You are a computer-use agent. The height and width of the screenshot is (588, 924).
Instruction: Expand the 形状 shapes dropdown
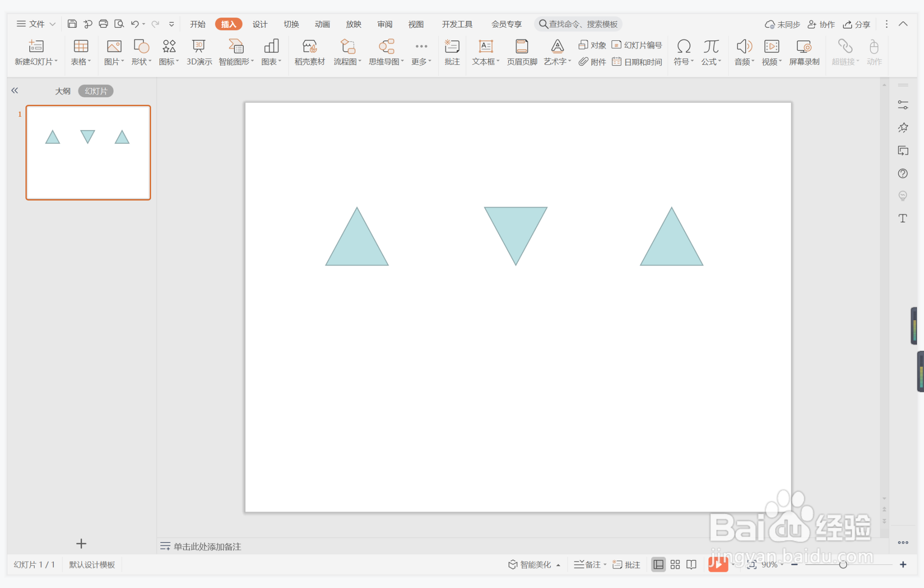tap(141, 62)
